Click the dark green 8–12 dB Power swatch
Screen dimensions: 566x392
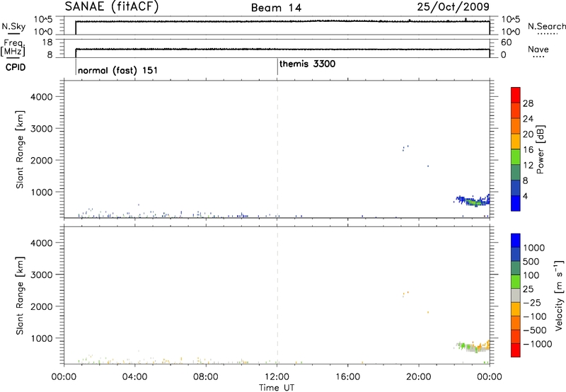pyautogui.click(x=516, y=173)
